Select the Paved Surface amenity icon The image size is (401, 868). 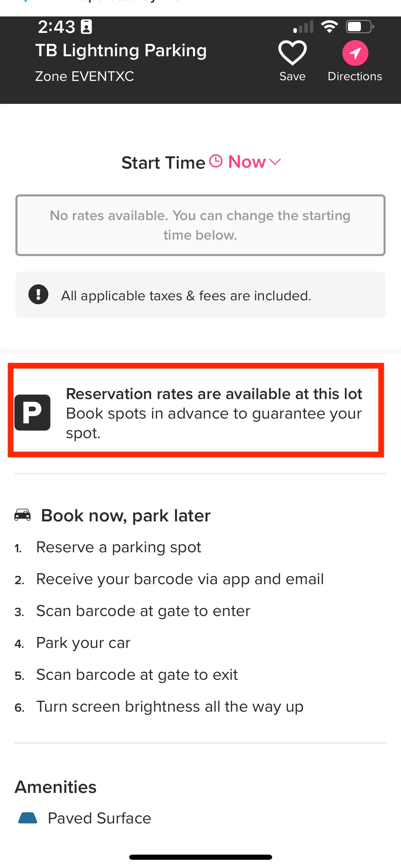click(x=27, y=818)
